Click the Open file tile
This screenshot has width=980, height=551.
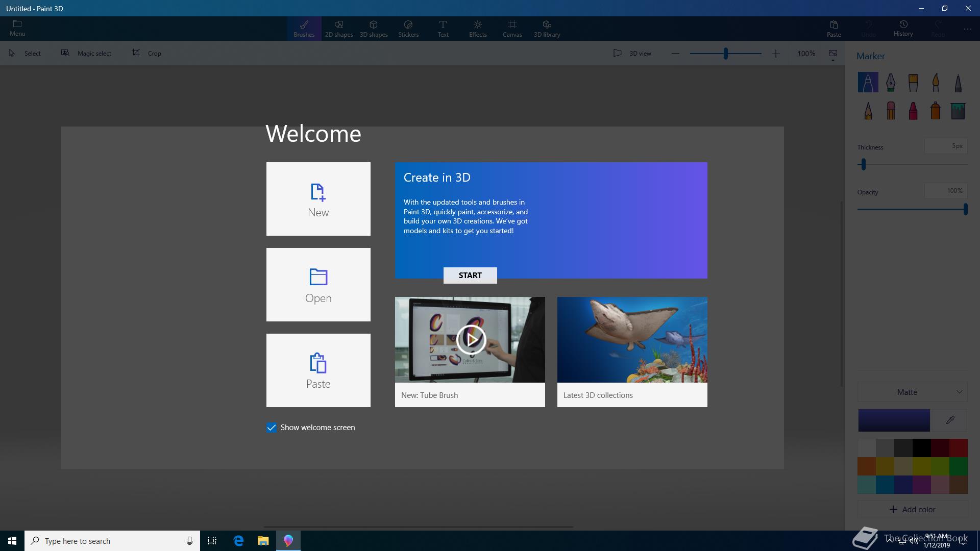click(x=318, y=285)
